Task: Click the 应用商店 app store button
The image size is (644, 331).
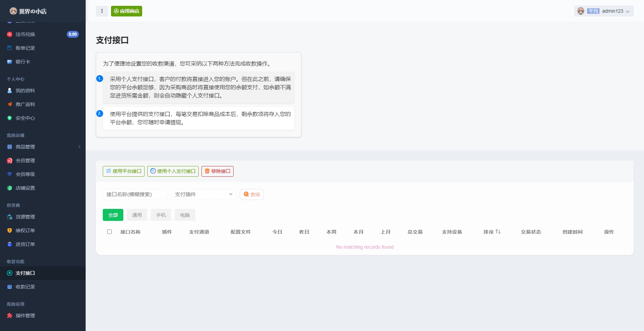Action: click(x=126, y=11)
